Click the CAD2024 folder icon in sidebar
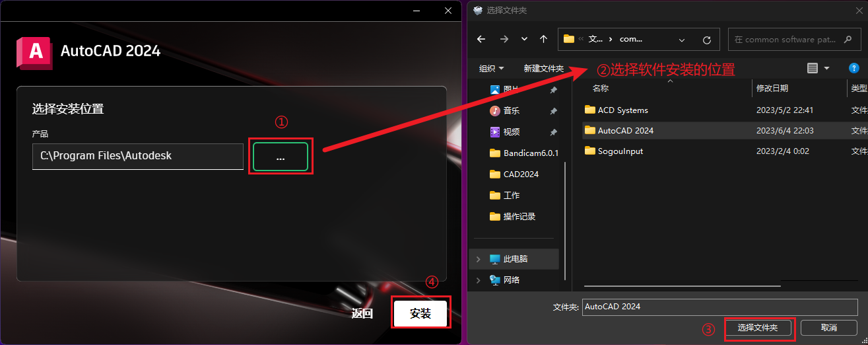868x345 pixels. coord(495,174)
